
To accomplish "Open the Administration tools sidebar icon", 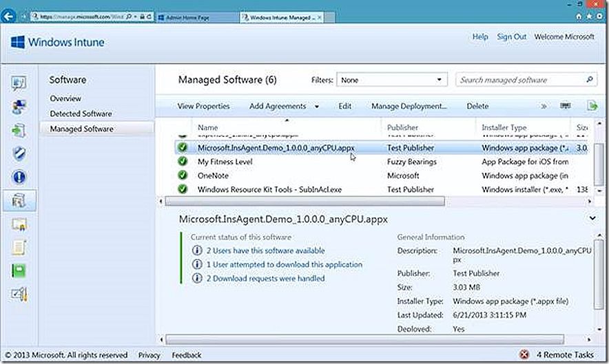I will (19, 295).
